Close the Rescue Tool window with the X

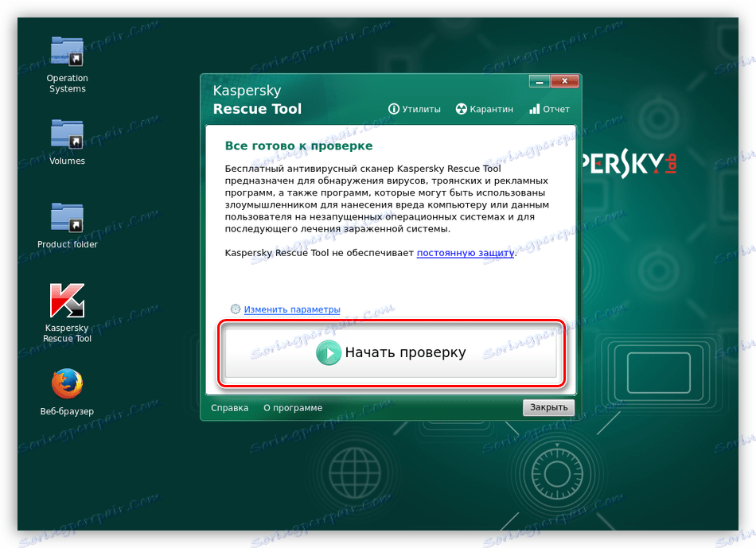point(564,81)
